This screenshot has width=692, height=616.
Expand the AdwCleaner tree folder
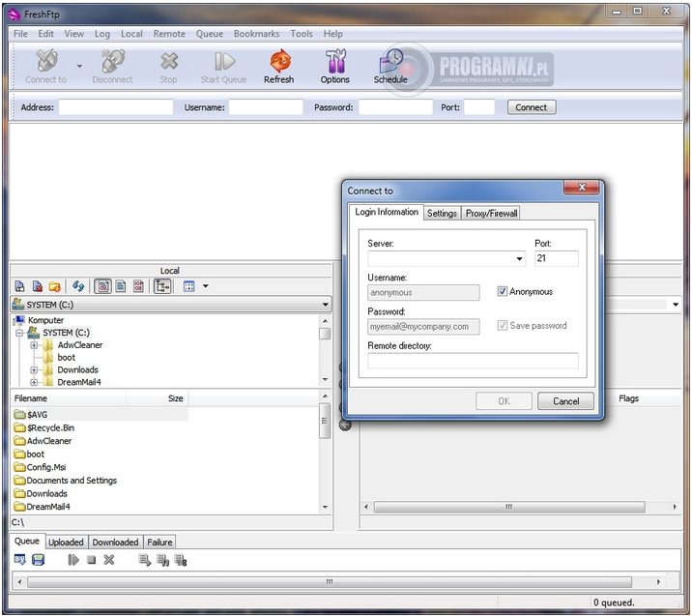point(34,345)
